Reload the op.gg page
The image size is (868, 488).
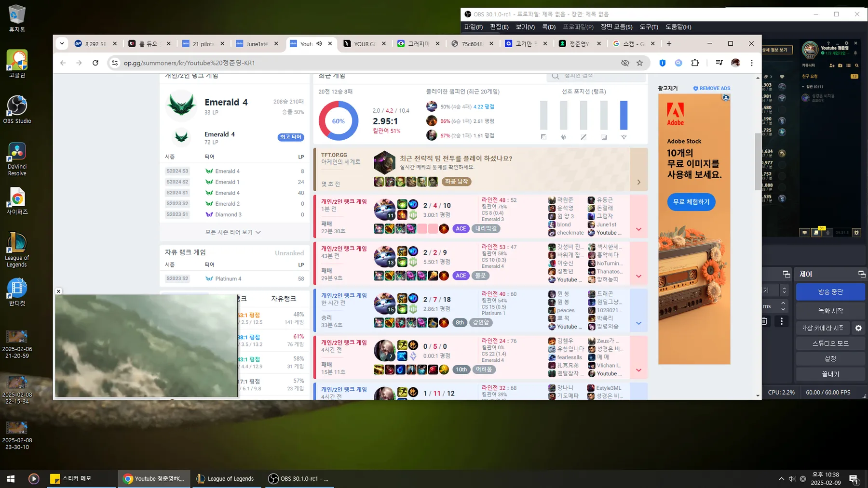95,63
